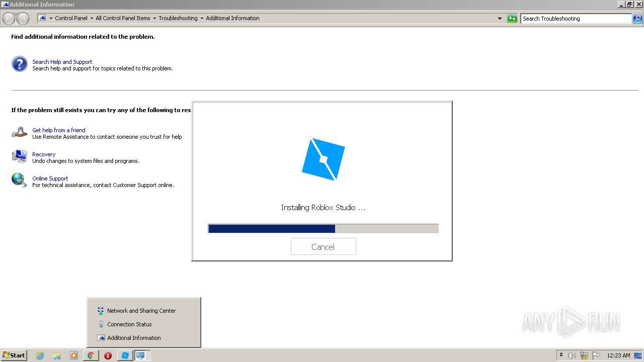The height and width of the screenshot is (362, 644).
Task: Go back with the Back arrow button
Action: click(x=9, y=19)
